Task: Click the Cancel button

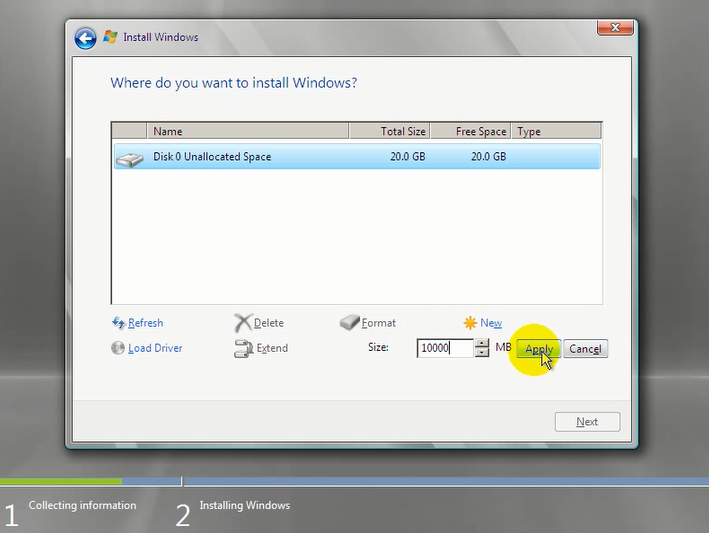Action: (585, 349)
